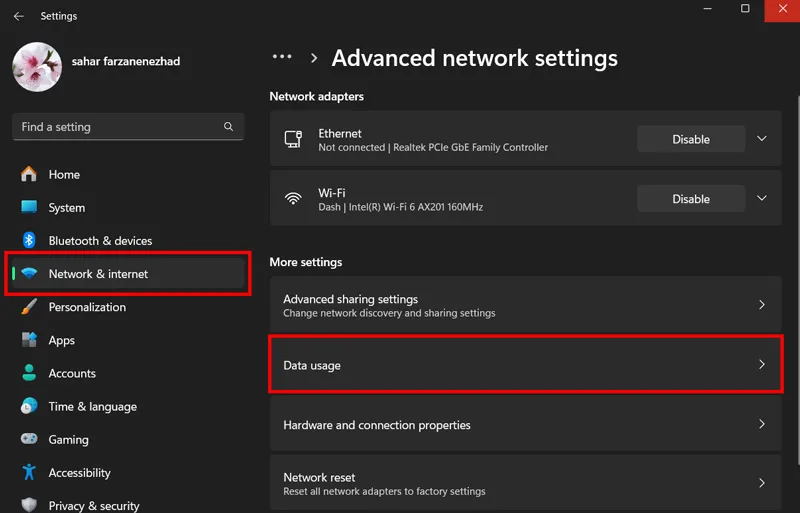Open Network reset option
This screenshot has height=513, width=800.
point(526,483)
